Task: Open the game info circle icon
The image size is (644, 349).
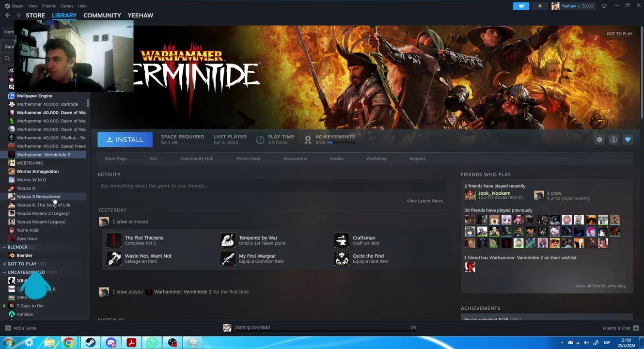Action: [613, 140]
